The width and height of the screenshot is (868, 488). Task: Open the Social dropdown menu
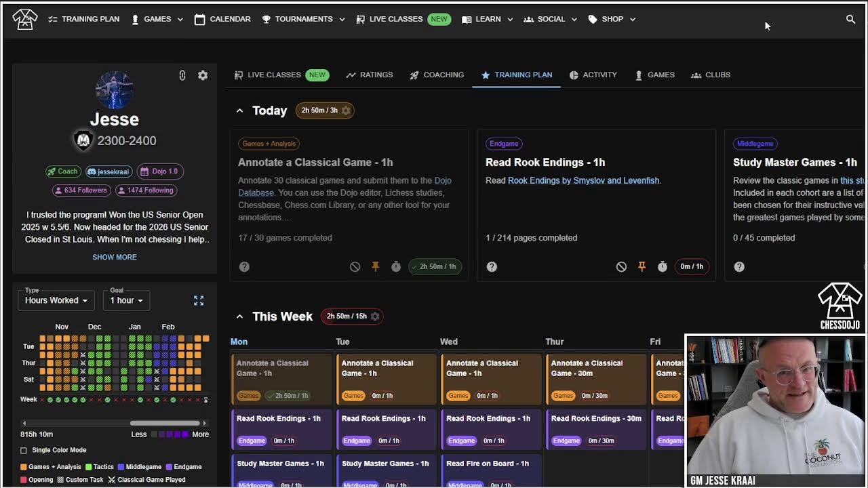pos(551,20)
